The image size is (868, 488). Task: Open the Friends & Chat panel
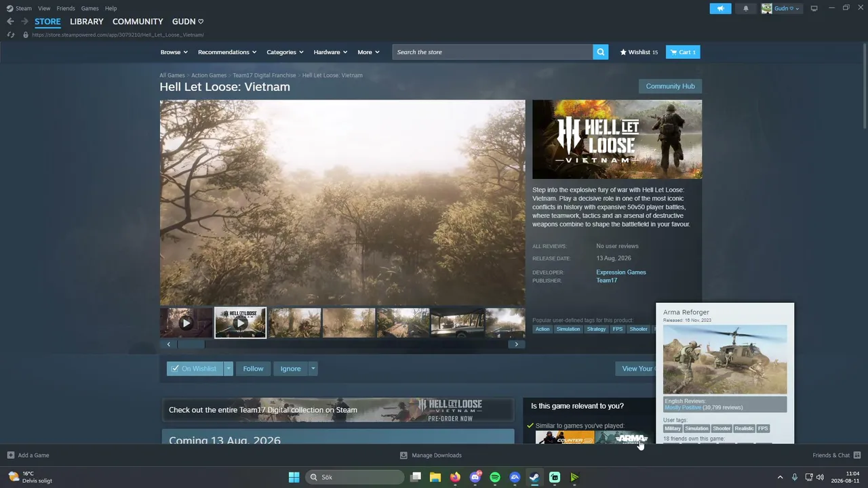coord(836,455)
